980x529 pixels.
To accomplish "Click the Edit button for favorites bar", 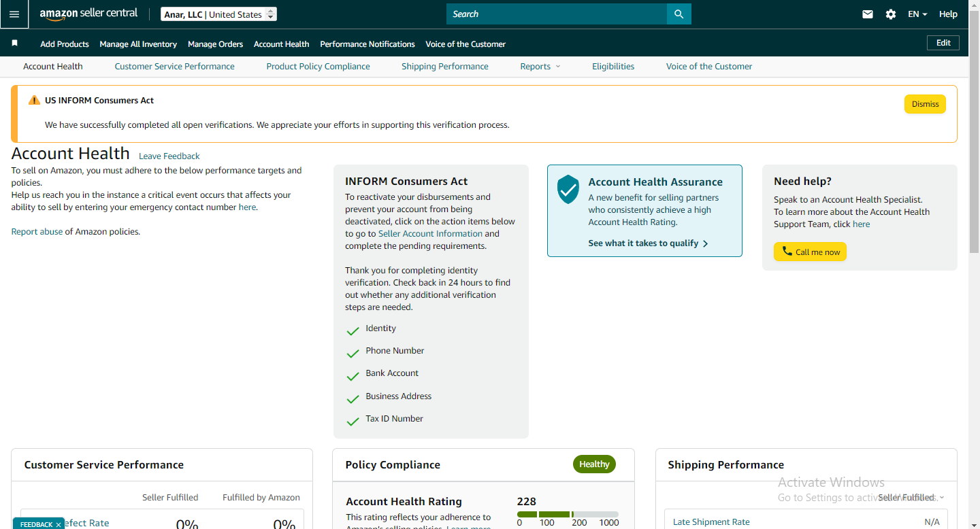I will pyautogui.click(x=943, y=43).
